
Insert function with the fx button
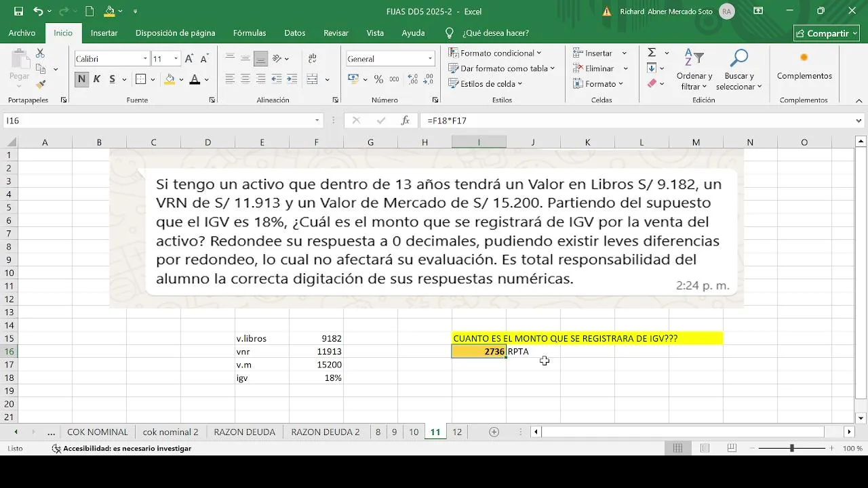point(406,121)
